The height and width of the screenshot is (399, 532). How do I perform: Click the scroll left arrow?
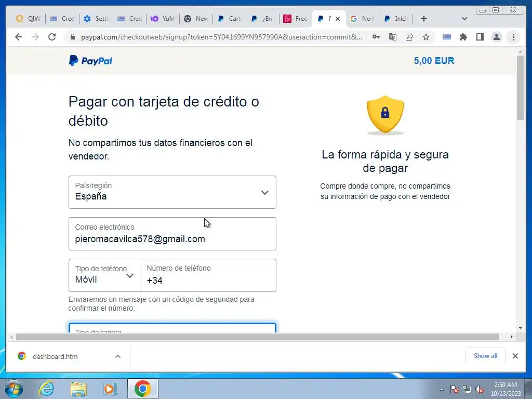pos(11,337)
